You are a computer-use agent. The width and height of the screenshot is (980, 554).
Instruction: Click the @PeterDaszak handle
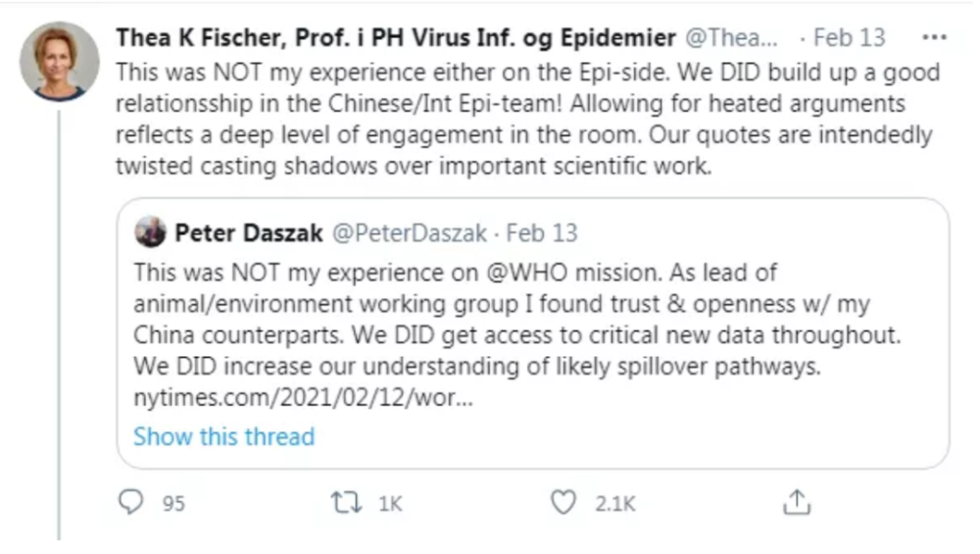(411, 233)
